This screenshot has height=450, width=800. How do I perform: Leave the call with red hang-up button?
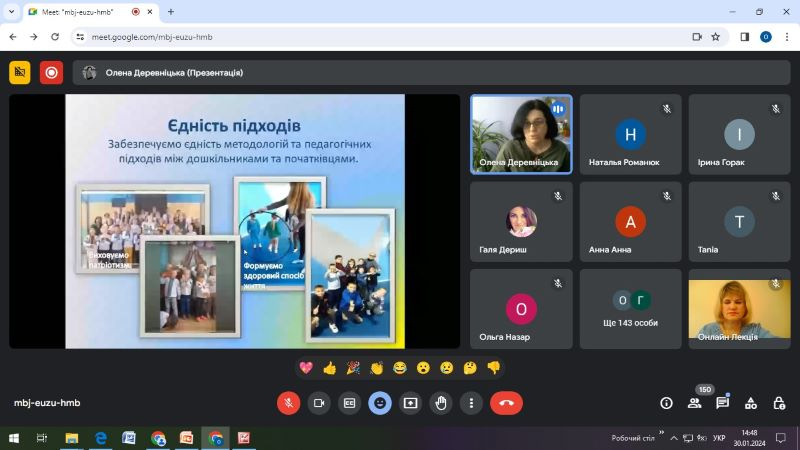pyautogui.click(x=507, y=403)
